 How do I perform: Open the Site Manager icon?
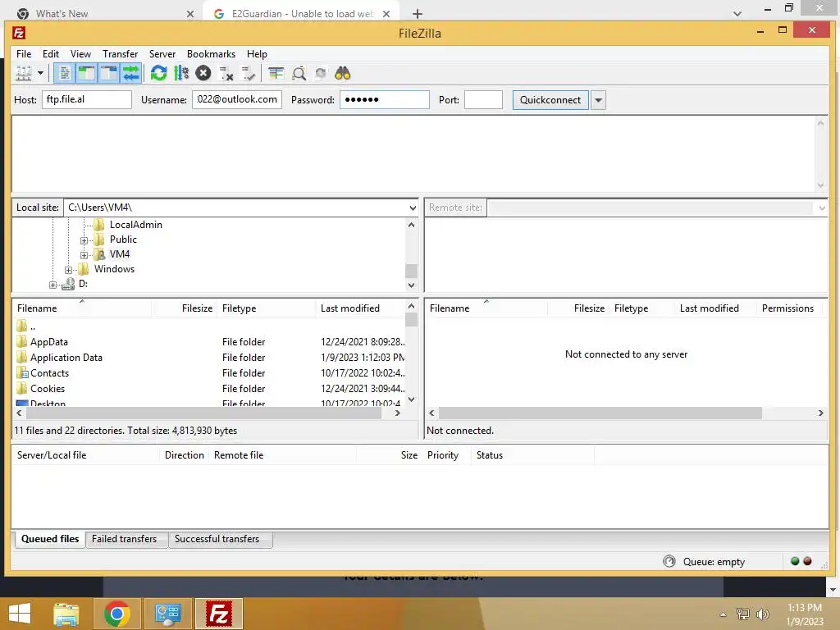tap(24, 73)
